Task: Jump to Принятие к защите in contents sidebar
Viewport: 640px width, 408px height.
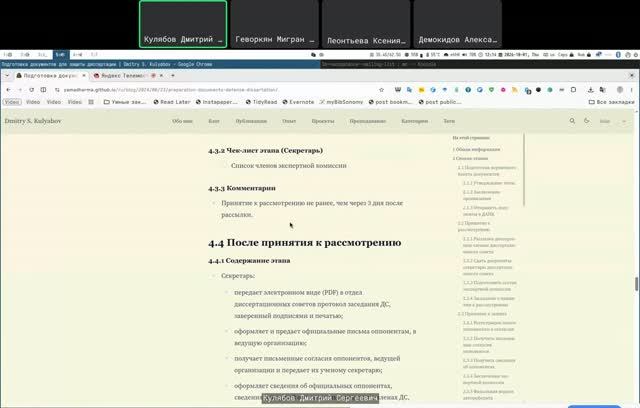Action: point(482,314)
